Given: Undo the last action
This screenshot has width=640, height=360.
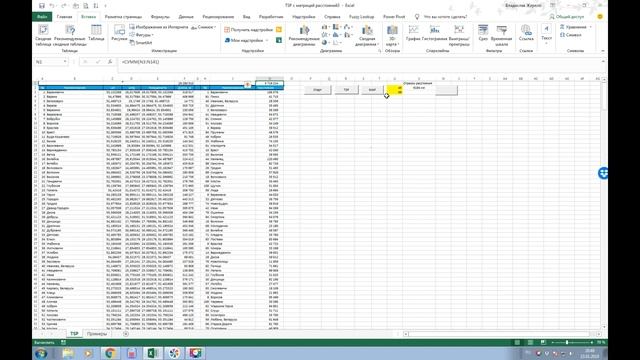Looking at the screenshot, I should click(x=52, y=6).
